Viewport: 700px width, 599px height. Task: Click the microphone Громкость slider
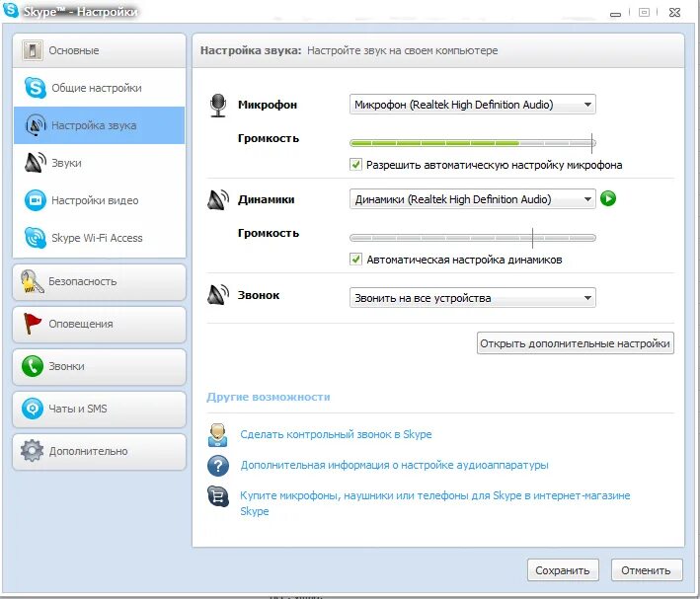click(472, 143)
